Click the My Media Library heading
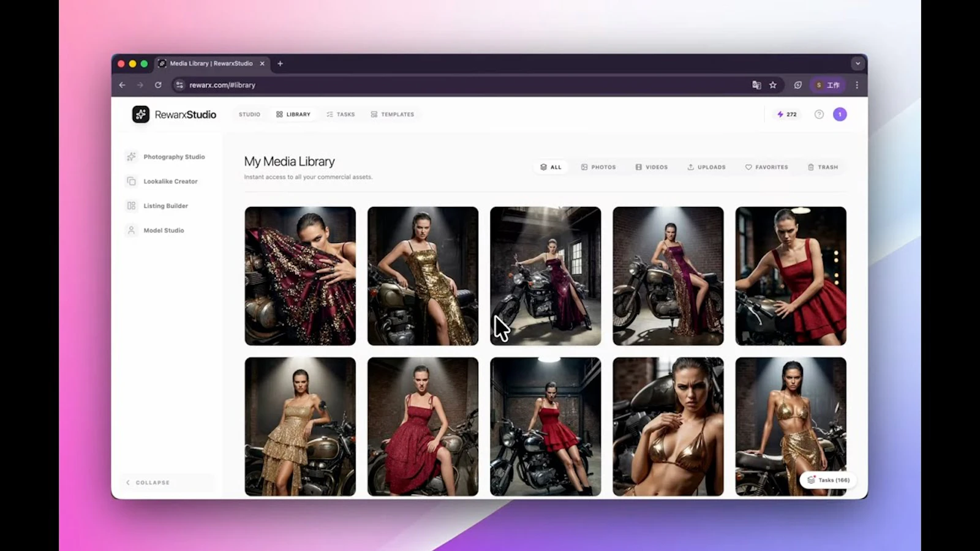 pos(289,162)
